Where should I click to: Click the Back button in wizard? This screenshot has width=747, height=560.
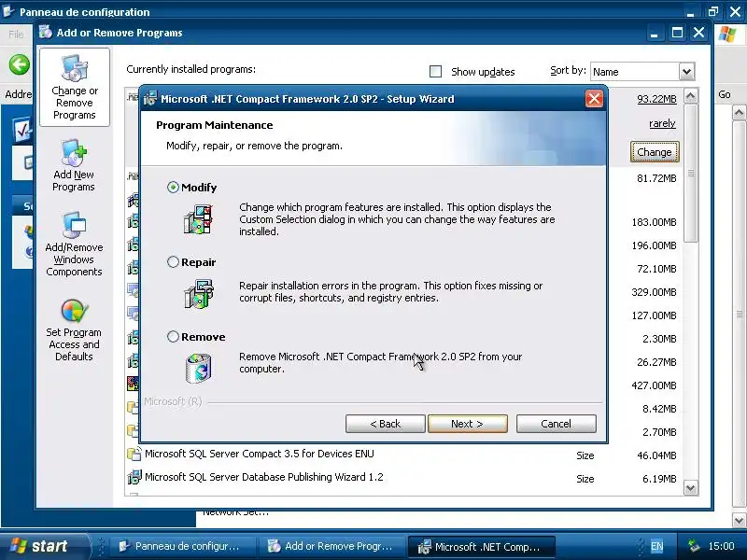[x=385, y=424]
